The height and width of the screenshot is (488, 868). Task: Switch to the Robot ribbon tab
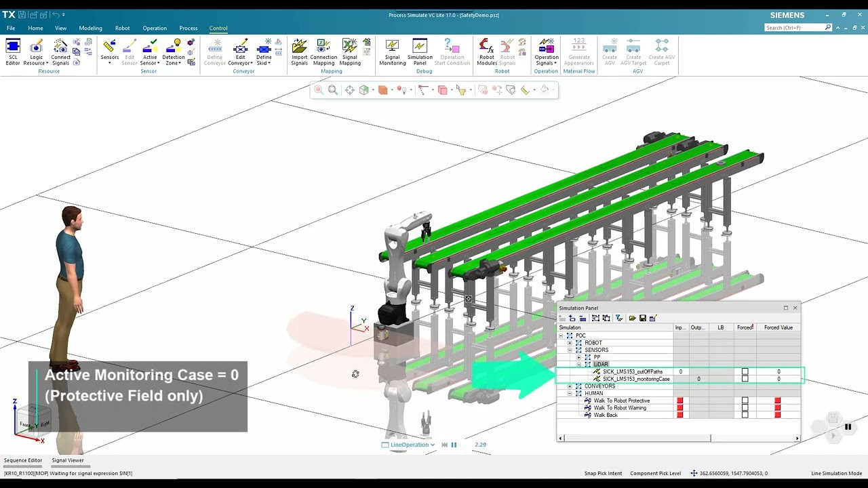[122, 28]
